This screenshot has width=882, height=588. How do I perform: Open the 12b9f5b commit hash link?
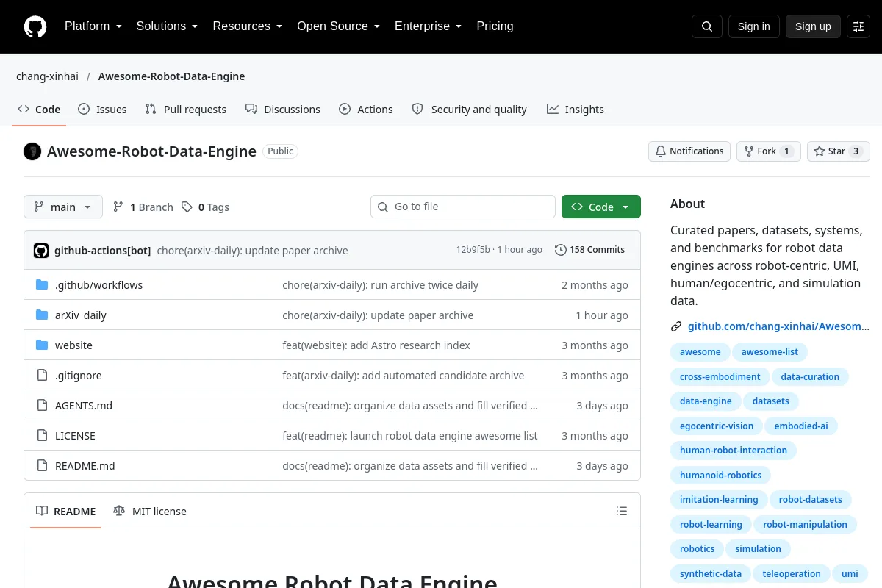pos(473,250)
